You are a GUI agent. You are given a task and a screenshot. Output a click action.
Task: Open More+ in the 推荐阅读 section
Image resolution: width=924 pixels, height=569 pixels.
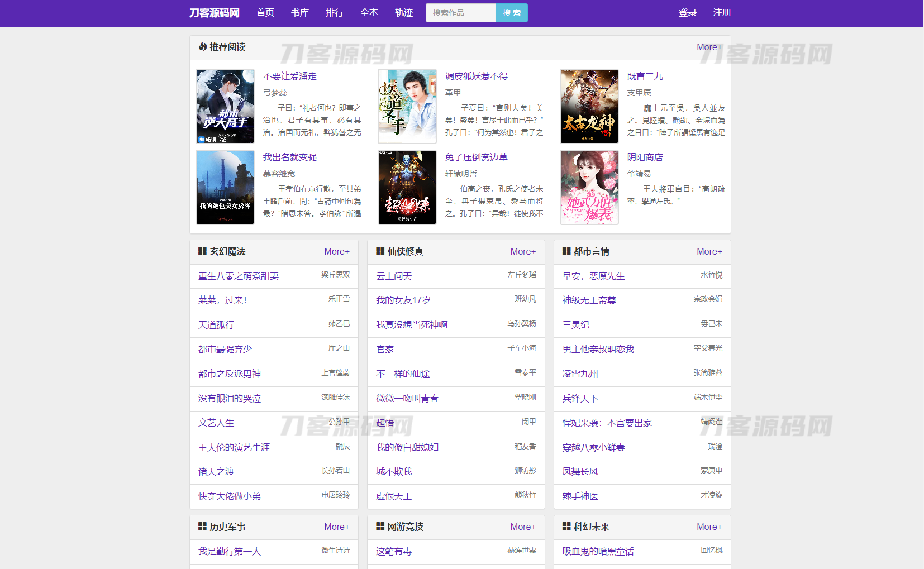tap(708, 47)
